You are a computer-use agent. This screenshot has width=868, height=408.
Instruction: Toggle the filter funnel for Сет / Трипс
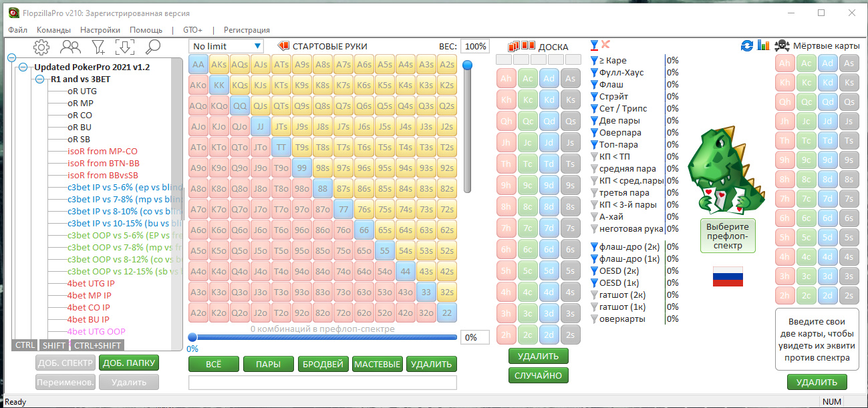(594, 108)
